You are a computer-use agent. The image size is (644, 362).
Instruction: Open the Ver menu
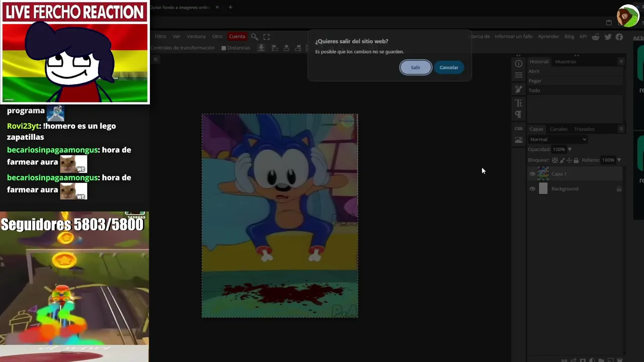[177, 36]
